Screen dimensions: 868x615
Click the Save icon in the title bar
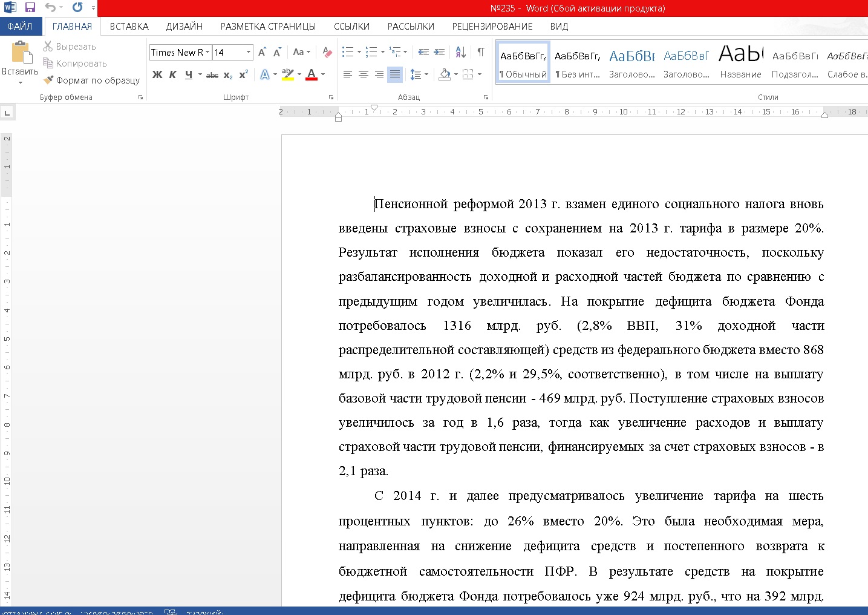point(30,8)
